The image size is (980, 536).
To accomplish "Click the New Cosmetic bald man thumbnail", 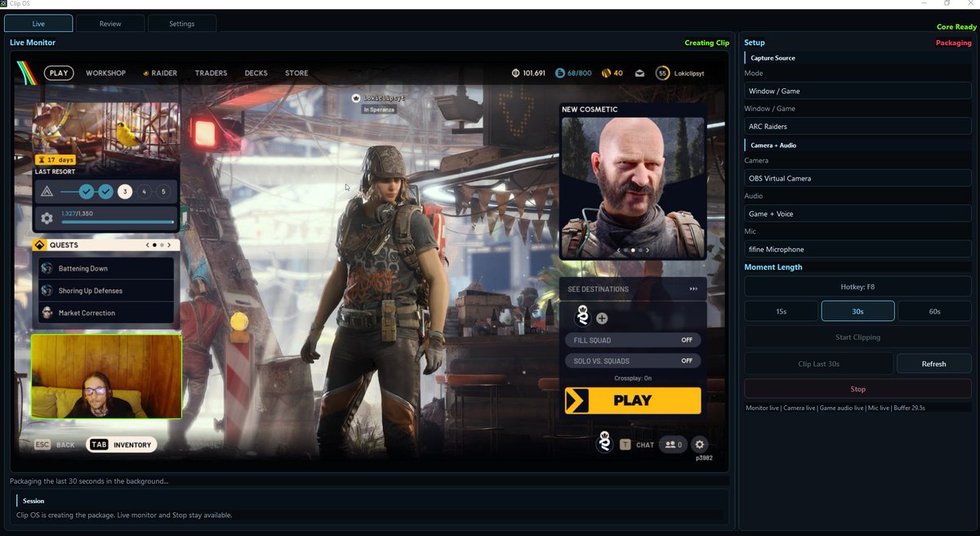I will (x=633, y=186).
